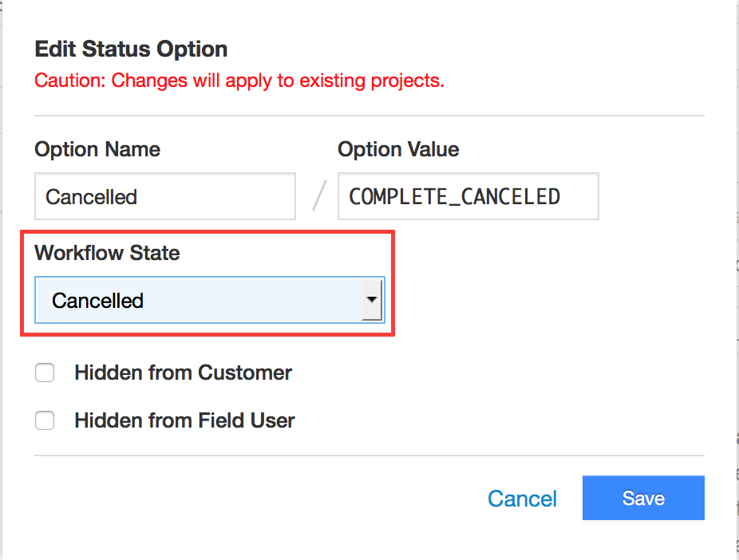Tick the Hidden from Field User checkbox
The image size is (739, 560).
coord(45,420)
